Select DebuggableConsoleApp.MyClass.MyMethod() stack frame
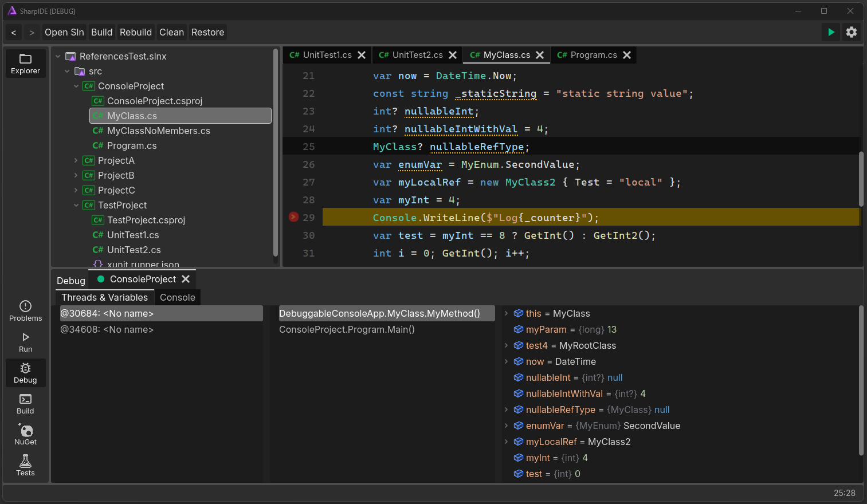 click(x=387, y=313)
